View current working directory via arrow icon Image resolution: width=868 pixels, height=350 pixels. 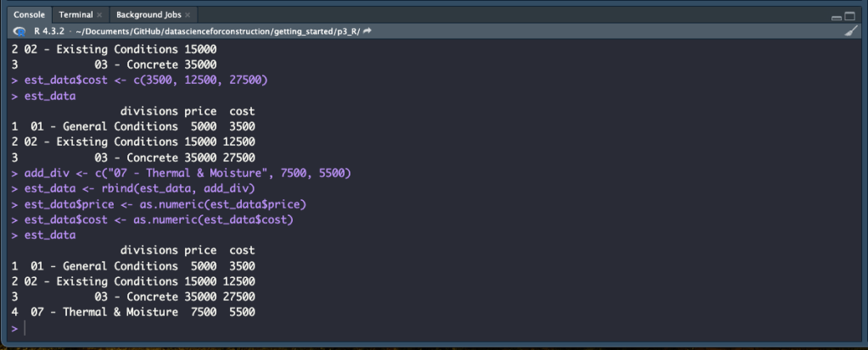[367, 31]
